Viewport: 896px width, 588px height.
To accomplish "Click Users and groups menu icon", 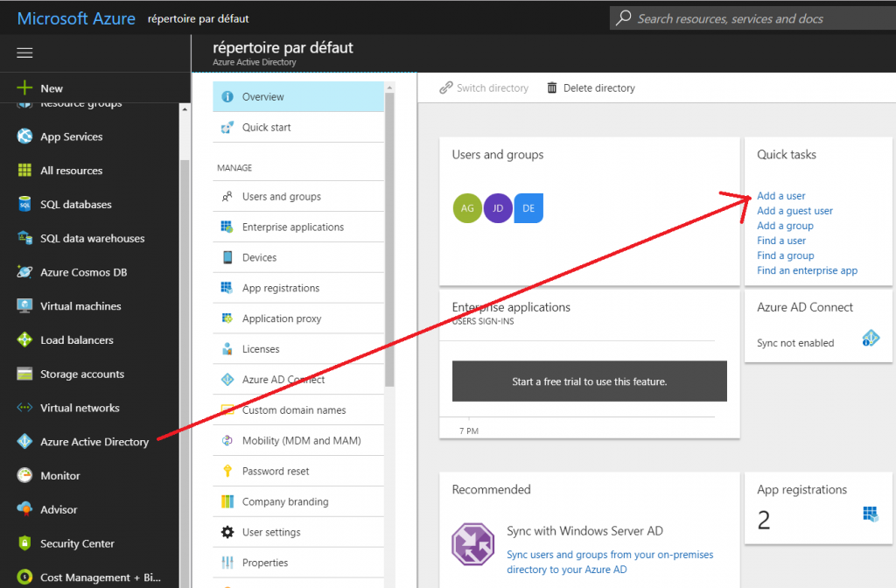I will (227, 196).
